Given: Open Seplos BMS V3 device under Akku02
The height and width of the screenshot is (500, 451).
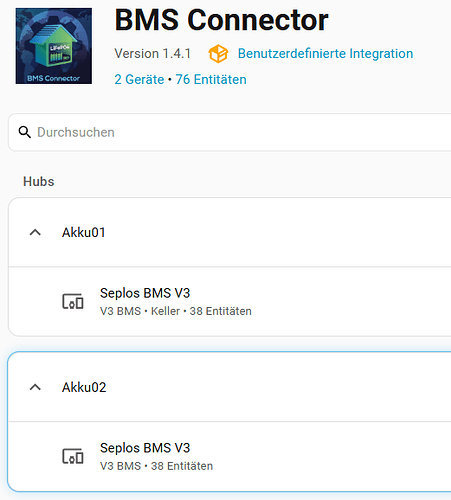Looking at the screenshot, I should tap(230, 456).
